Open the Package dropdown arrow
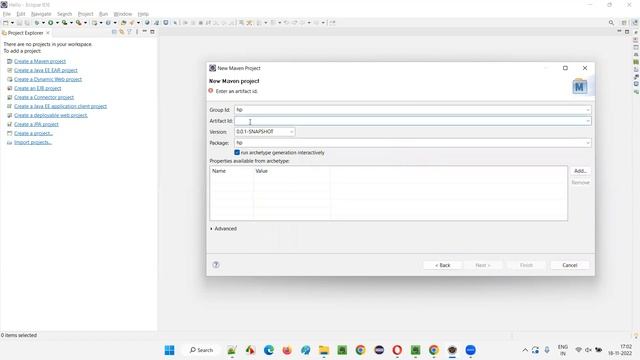The image size is (640, 360). tap(588, 143)
